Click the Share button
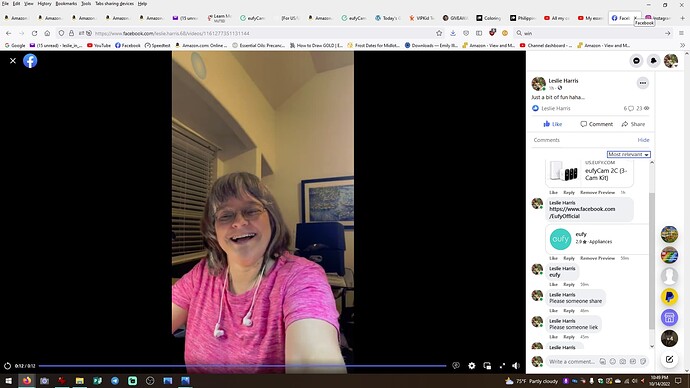Image resolution: width=690 pixels, height=388 pixels. (633, 124)
